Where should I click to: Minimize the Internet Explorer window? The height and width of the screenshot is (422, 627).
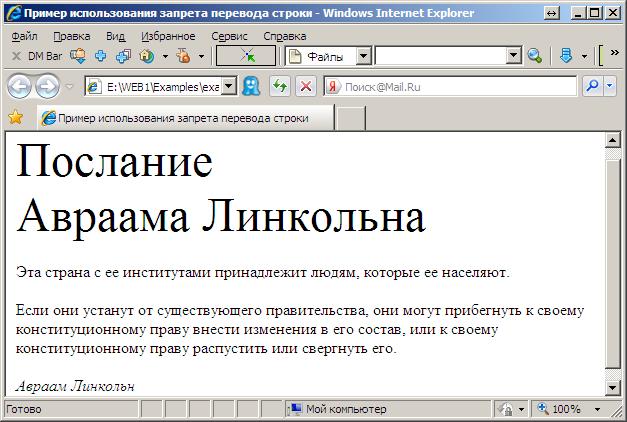(577, 13)
